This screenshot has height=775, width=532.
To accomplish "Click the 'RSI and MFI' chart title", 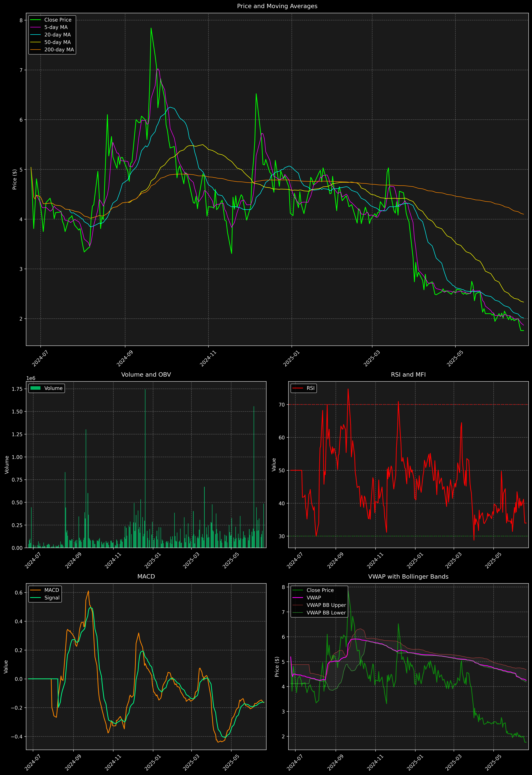I will coord(408,374).
